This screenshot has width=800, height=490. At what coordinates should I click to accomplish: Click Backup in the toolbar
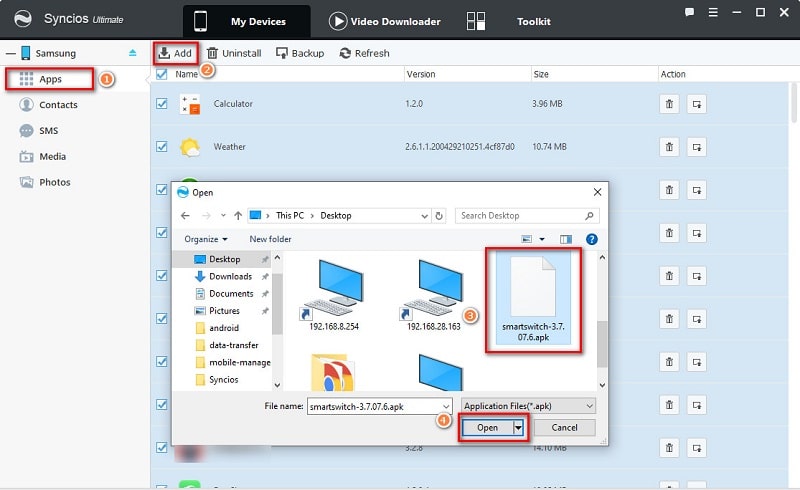pyautogui.click(x=300, y=53)
